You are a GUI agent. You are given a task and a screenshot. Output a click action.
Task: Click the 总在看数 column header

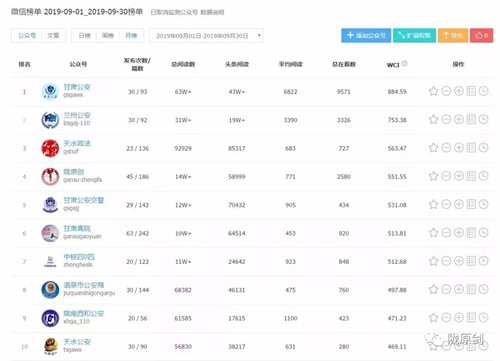[x=344, y=64]
